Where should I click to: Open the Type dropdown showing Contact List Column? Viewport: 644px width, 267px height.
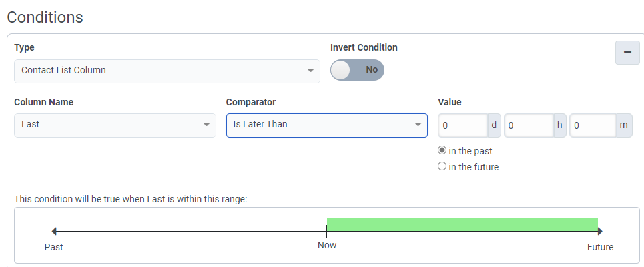[x=167, y=71]
